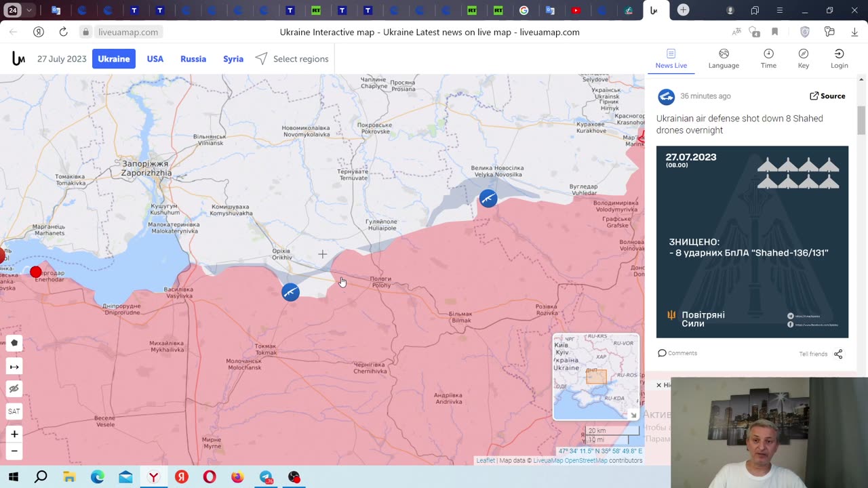Collapse the mini overview map arrow
Viewport: 868px width, 488px height.
633,415
